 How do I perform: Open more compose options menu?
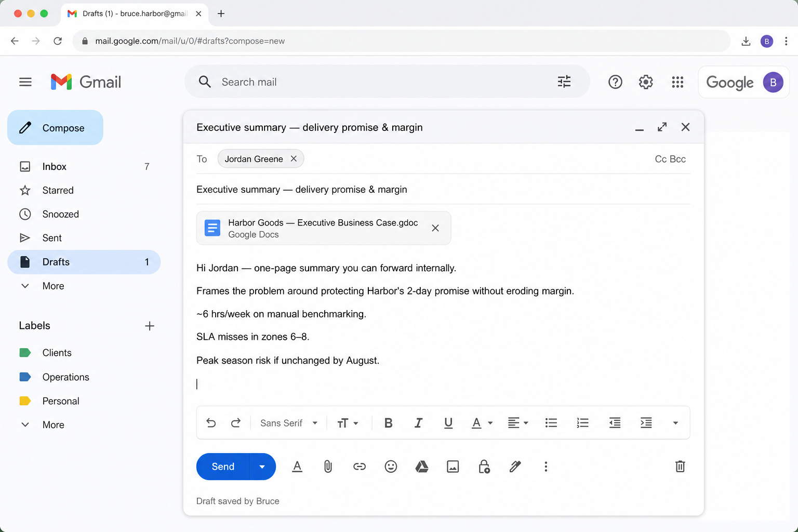pos(546,467)
